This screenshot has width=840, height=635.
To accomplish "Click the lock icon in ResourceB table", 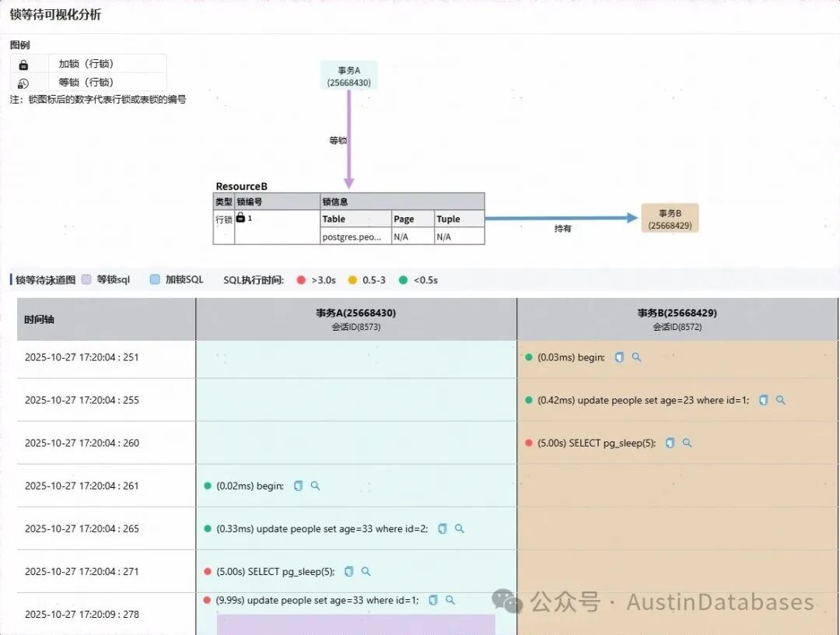I will tap(240, 218).
